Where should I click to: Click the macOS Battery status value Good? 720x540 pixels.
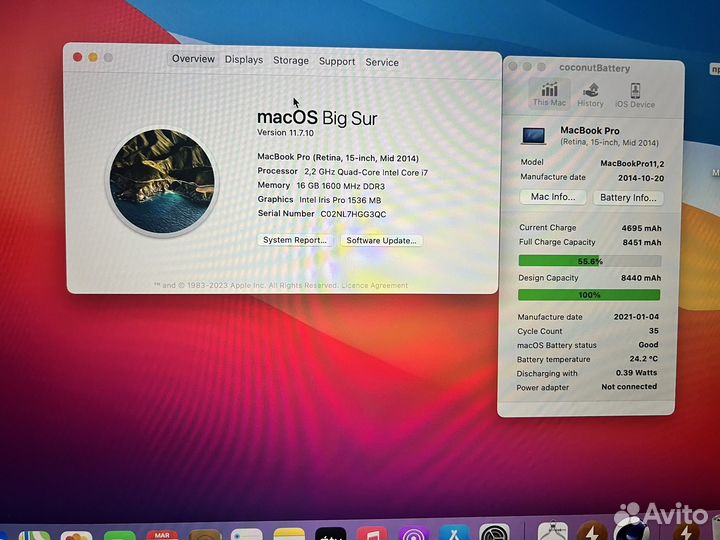coord(648,344)
